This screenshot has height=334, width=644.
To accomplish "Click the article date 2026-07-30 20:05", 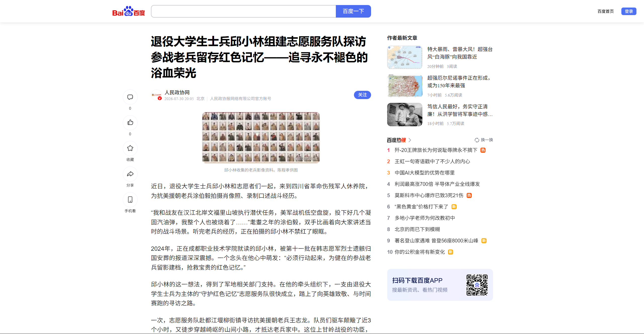I will pos(179,99).
